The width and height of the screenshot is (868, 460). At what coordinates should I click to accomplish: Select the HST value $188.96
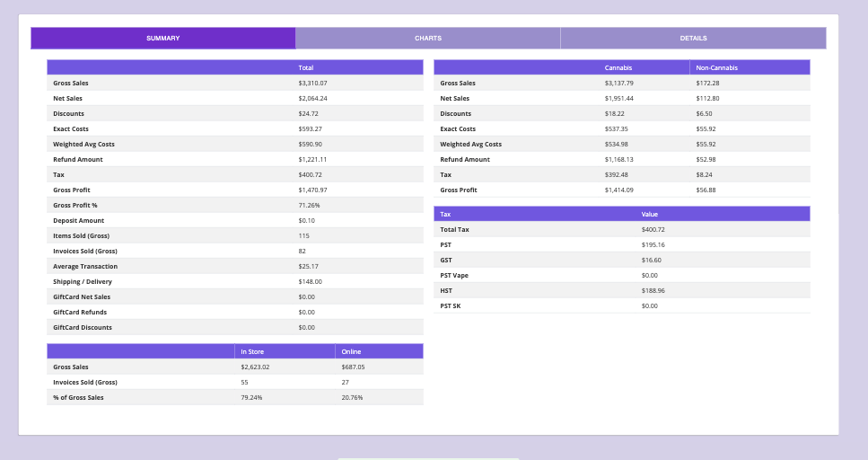click(654, 290)
